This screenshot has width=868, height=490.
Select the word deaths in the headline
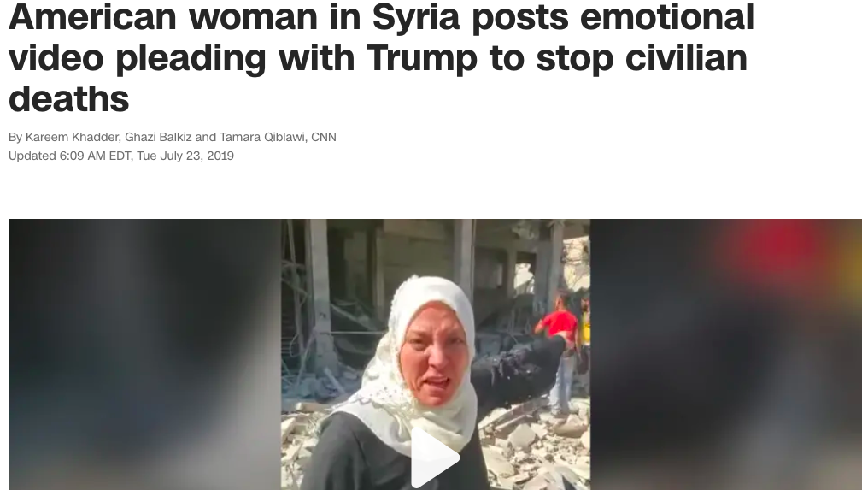(68, 99)
